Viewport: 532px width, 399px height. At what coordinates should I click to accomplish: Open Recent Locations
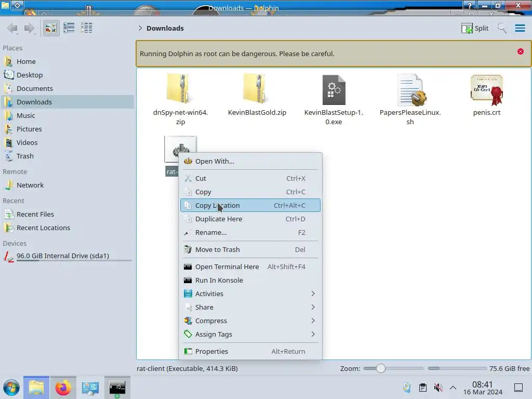pos(67,228)
